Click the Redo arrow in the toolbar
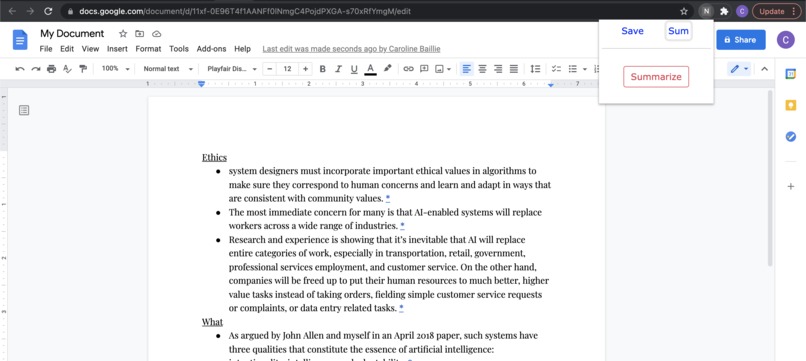Image resolution: width=806 pixels, height=361 pixels. (35, 68)
